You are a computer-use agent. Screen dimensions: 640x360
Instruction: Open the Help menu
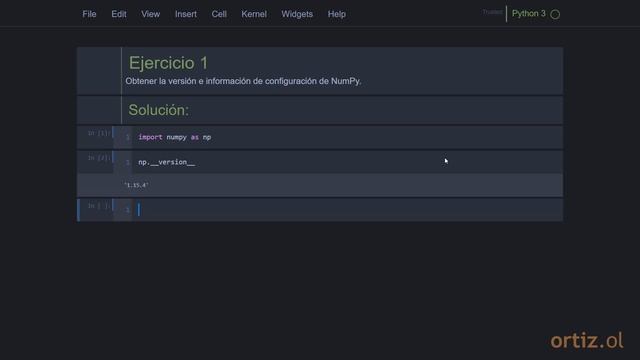pos(337,14)
